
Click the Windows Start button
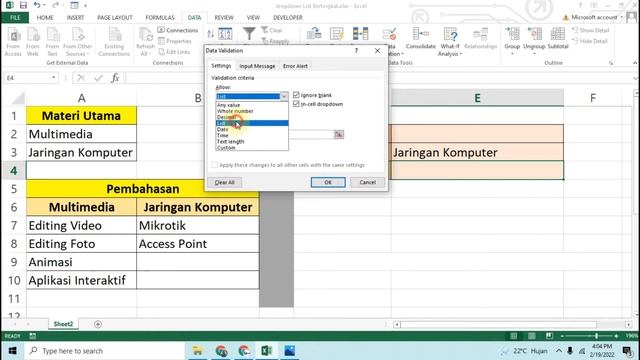pyautogui.click(x=12, y=351)
